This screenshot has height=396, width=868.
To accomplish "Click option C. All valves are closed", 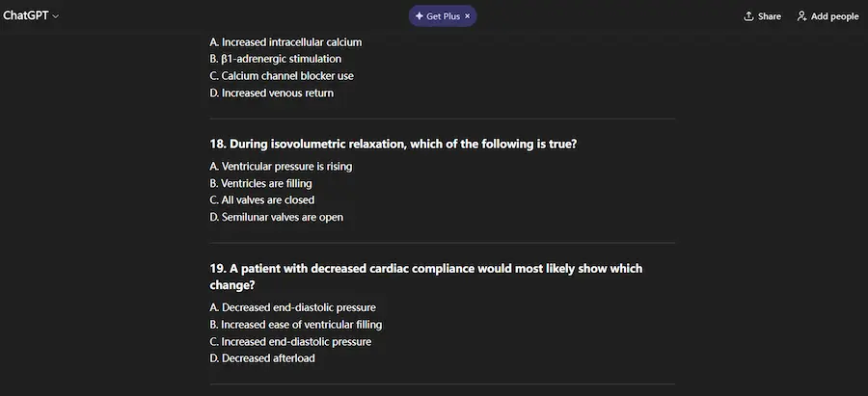I will pos(261,200).
